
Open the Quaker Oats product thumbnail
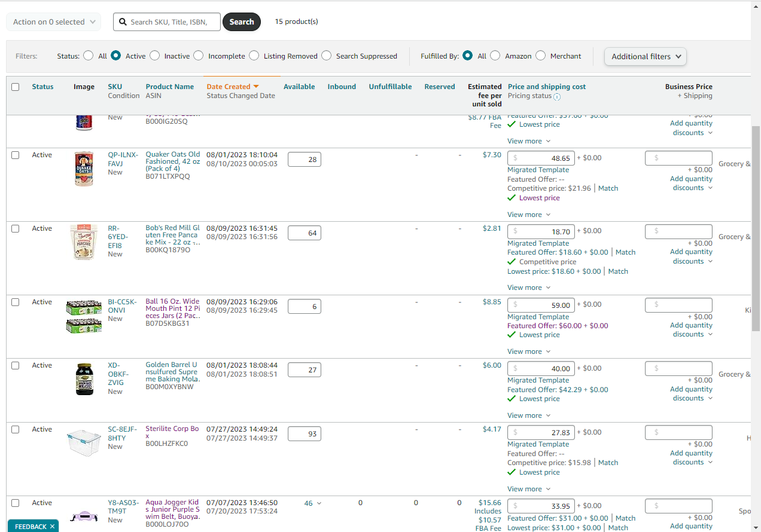pyautogui.click(x=84, y=169)
